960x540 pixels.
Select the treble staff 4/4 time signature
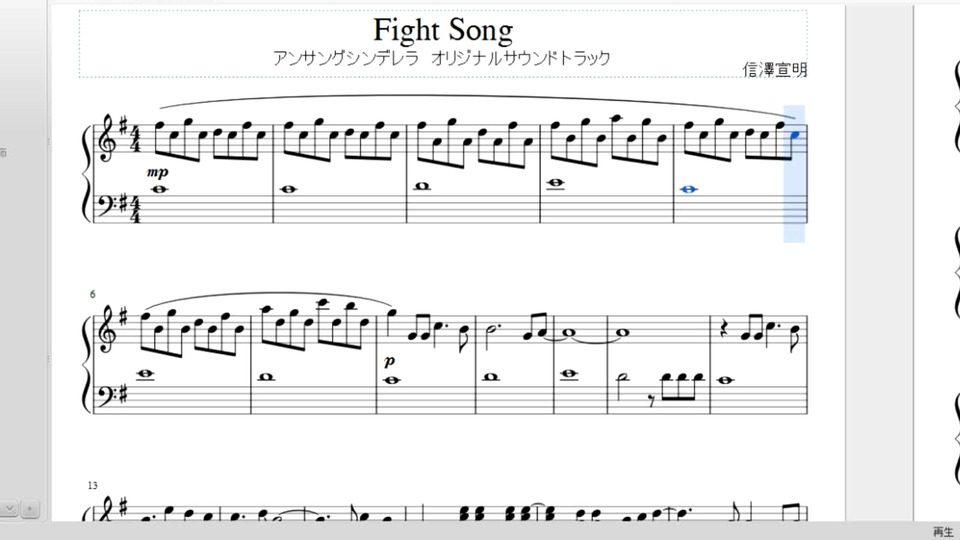(136, 139)
